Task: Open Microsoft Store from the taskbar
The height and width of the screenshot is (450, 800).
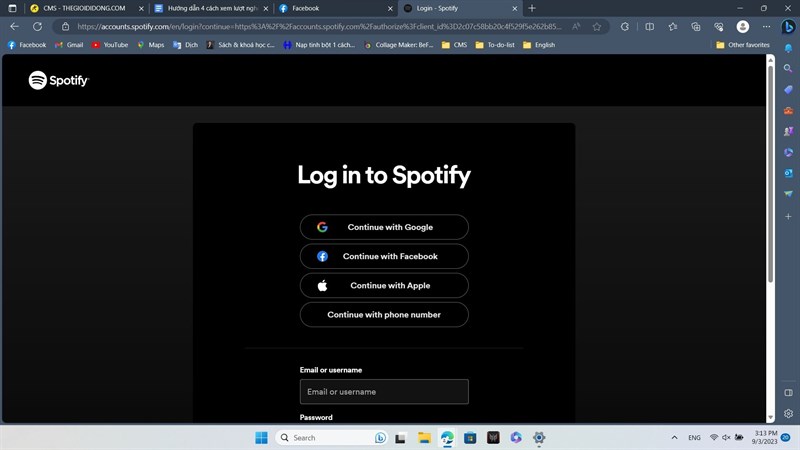Action: point(470,438)
